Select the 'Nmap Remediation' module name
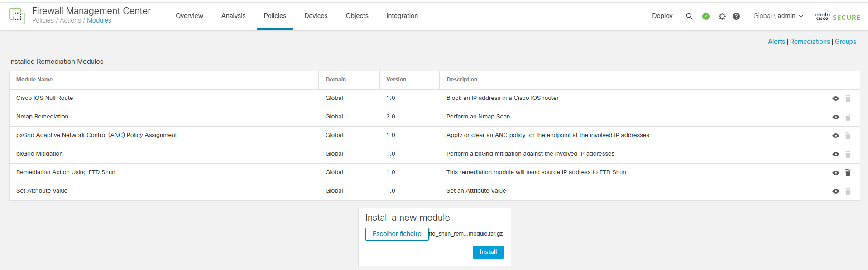868x270 pixels. click(42, 117)
